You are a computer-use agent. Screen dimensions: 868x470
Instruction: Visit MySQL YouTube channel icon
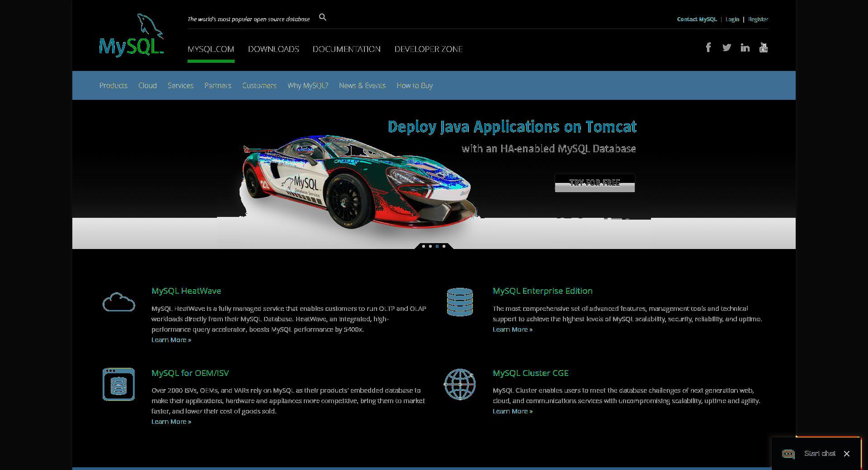point(764,47)
